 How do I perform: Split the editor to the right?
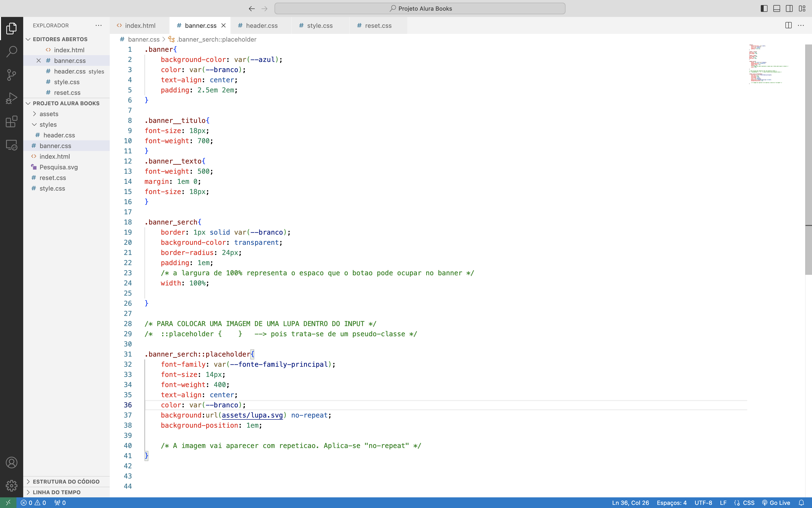789,25
